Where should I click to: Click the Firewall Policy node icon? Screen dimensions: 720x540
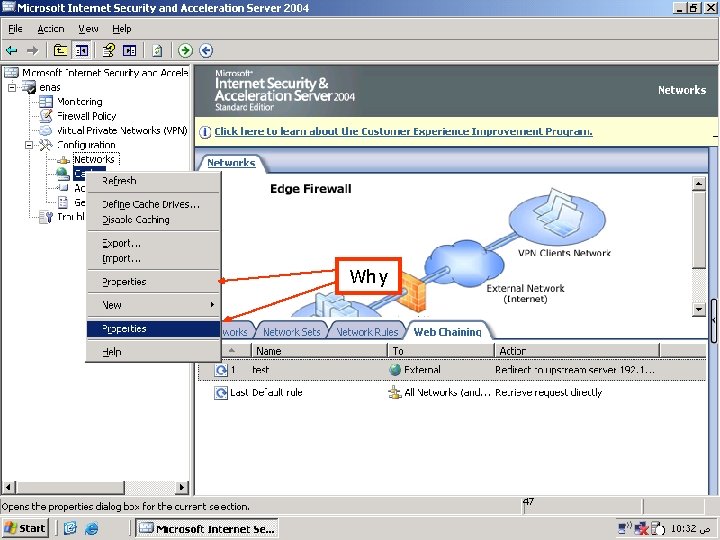[45, 116]
